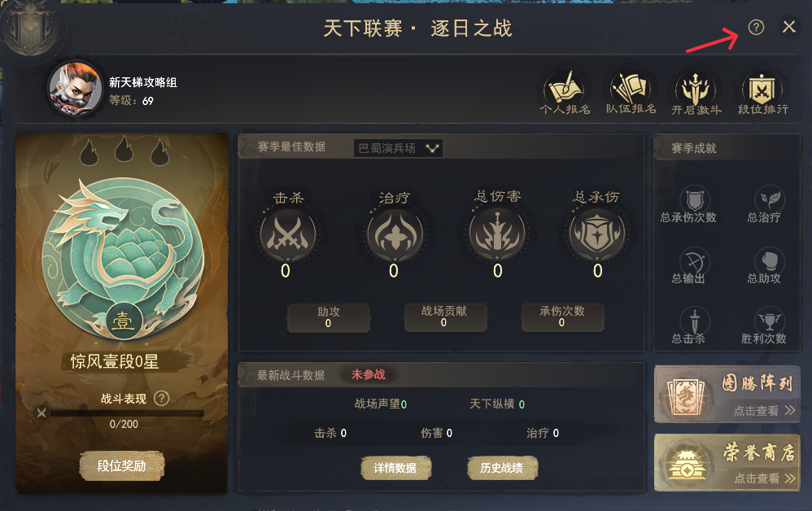Viewport: 812px width, 511px height.
Task: Click the 开启激斗 start battle icon
Action: 696,94
